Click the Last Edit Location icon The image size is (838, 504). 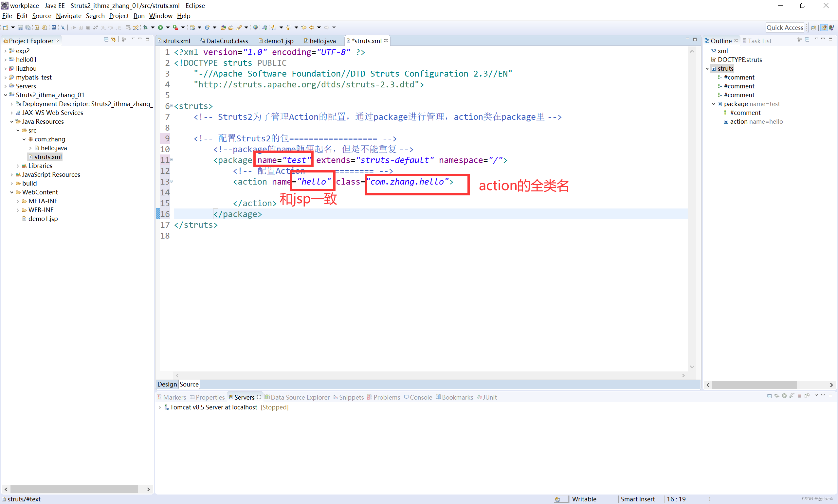point(304,27)
